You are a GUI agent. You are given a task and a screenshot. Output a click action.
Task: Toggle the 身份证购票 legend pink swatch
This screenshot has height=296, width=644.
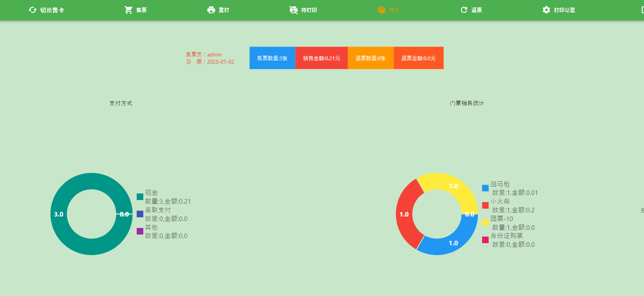[485, 240]
